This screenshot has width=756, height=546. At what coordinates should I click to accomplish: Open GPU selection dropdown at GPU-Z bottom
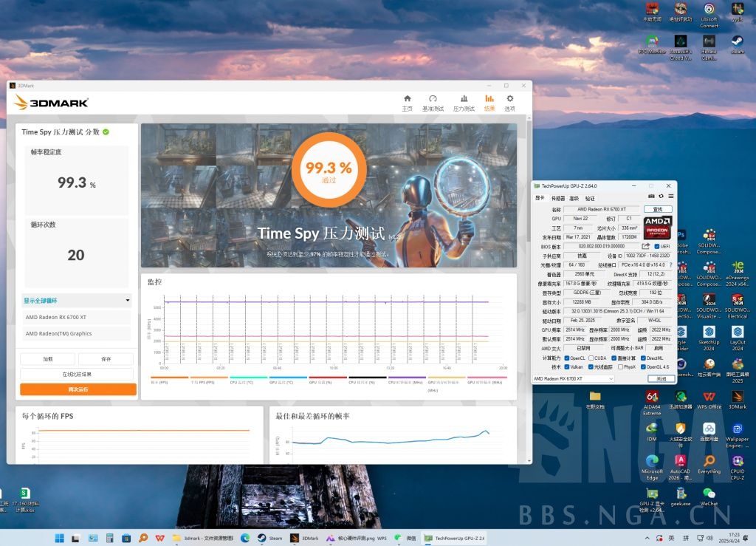click(573, 378)
